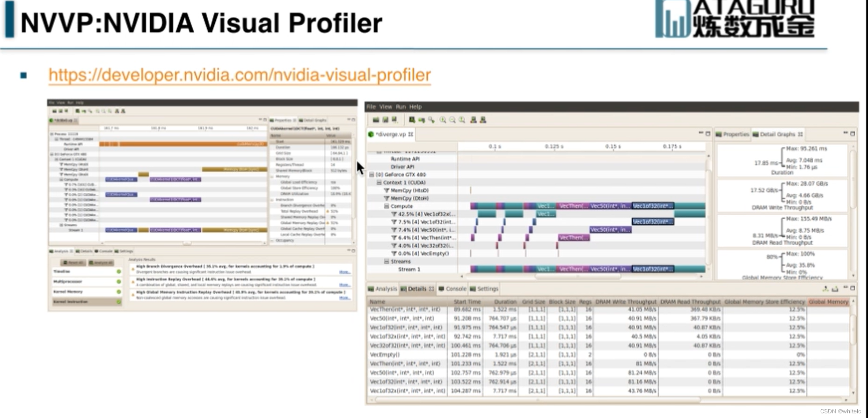Click first toolbar icon in right profiler window
Image resolution: width=868 pixels, height=418 pixels.
375,120
